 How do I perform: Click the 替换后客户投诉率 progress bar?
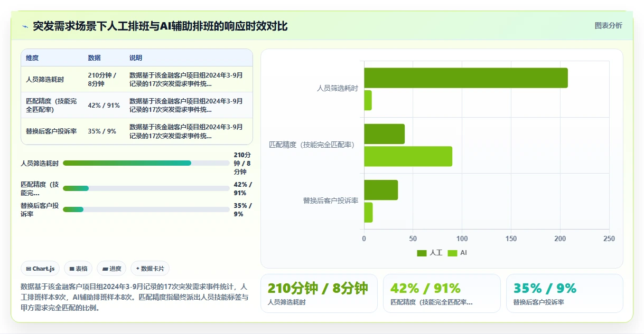click(x=146, y=209)
